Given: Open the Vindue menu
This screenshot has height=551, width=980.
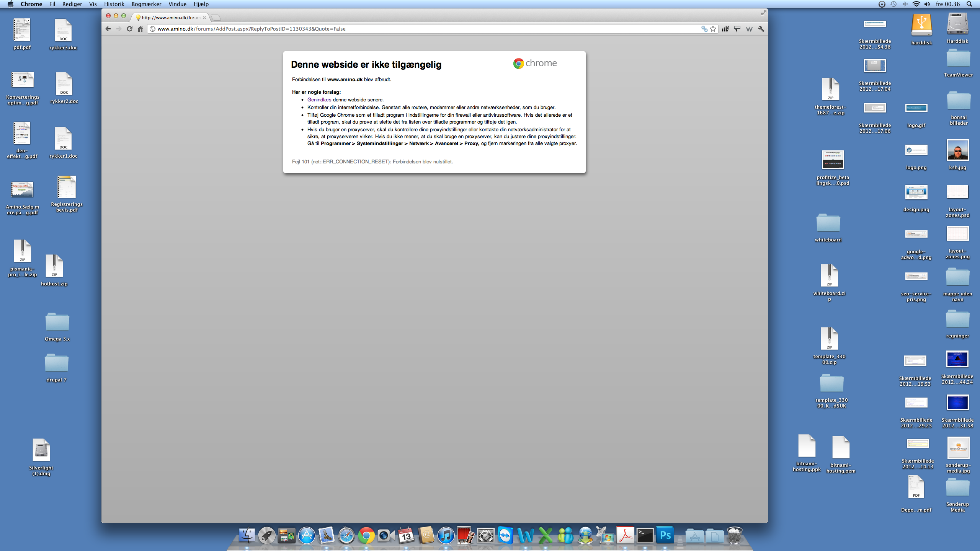Looking at the screenshot, I should tap(177, 4).
